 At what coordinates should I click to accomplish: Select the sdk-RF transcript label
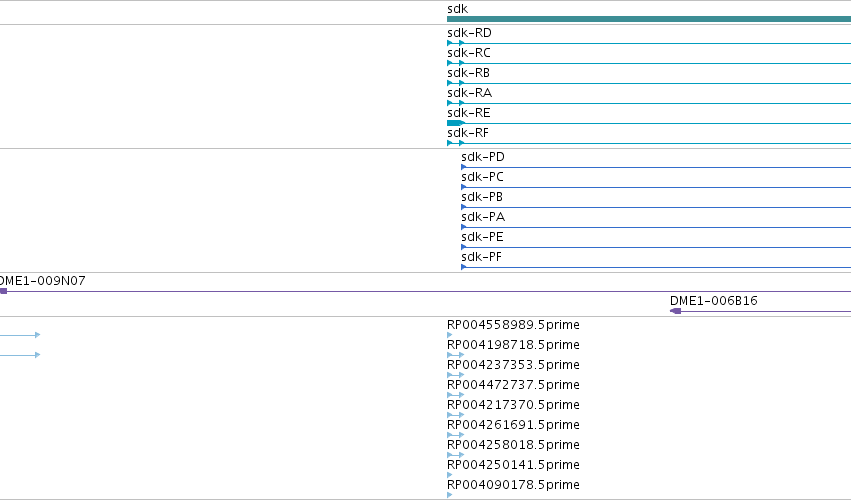point(468,133)
